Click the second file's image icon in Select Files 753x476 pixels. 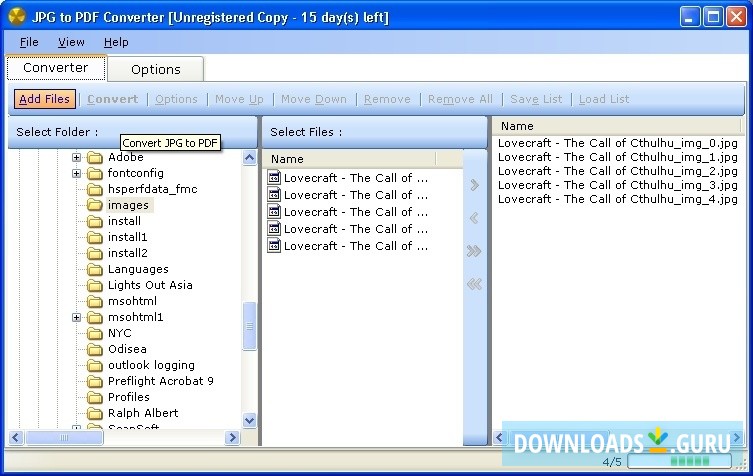tap(274, 195)
